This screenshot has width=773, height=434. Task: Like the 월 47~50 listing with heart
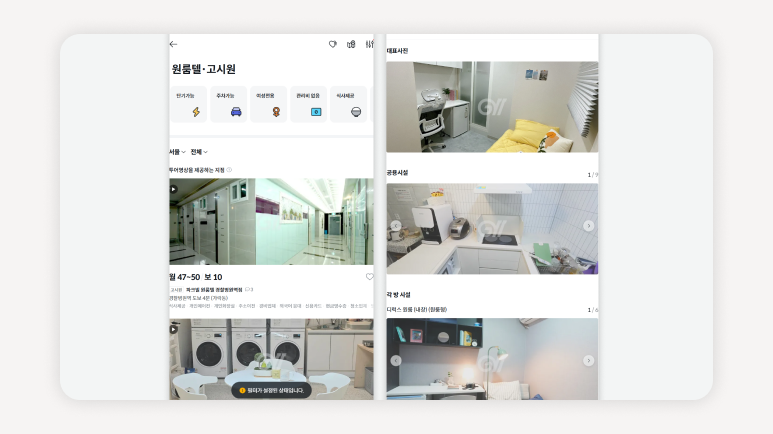(x=369, y=277)
